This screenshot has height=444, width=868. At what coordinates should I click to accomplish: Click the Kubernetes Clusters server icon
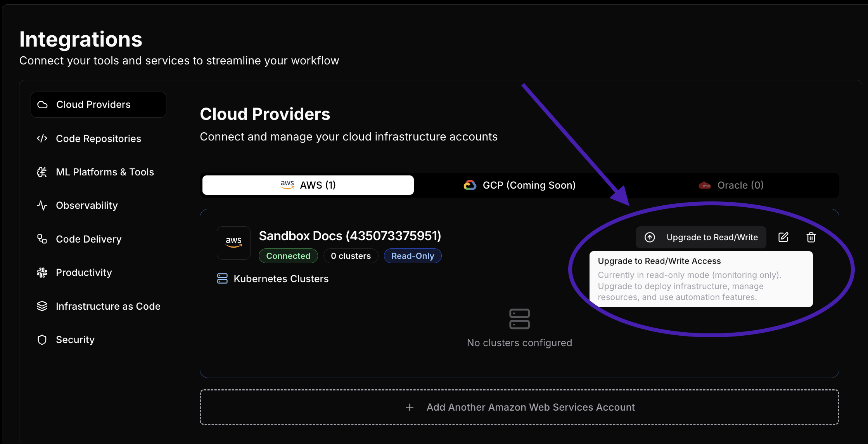tap(222, 278)
